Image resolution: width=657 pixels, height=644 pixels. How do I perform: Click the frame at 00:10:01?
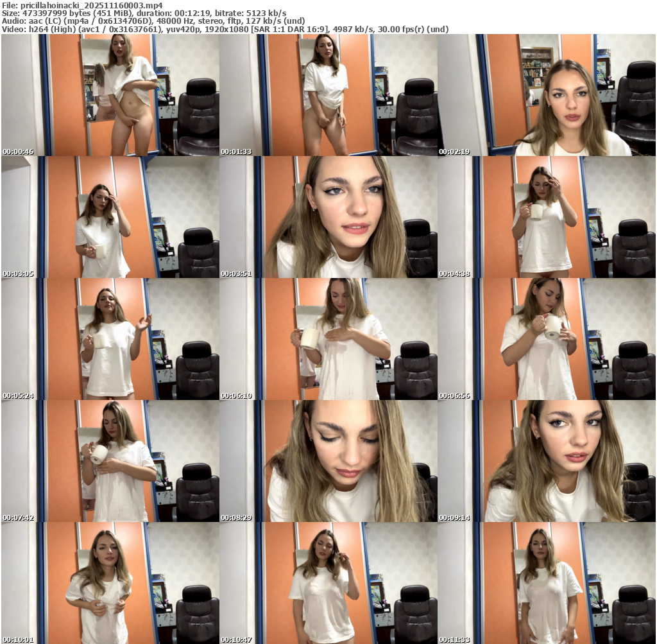[110, 583]
